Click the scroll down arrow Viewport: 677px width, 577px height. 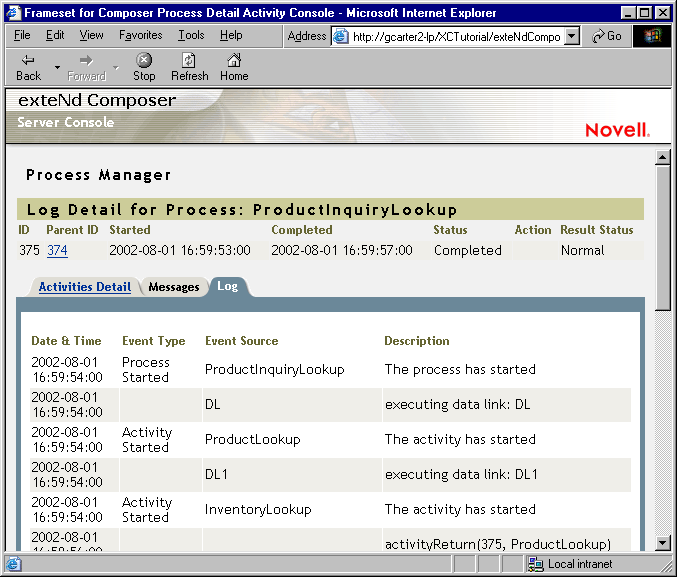[x=662, y=543]
